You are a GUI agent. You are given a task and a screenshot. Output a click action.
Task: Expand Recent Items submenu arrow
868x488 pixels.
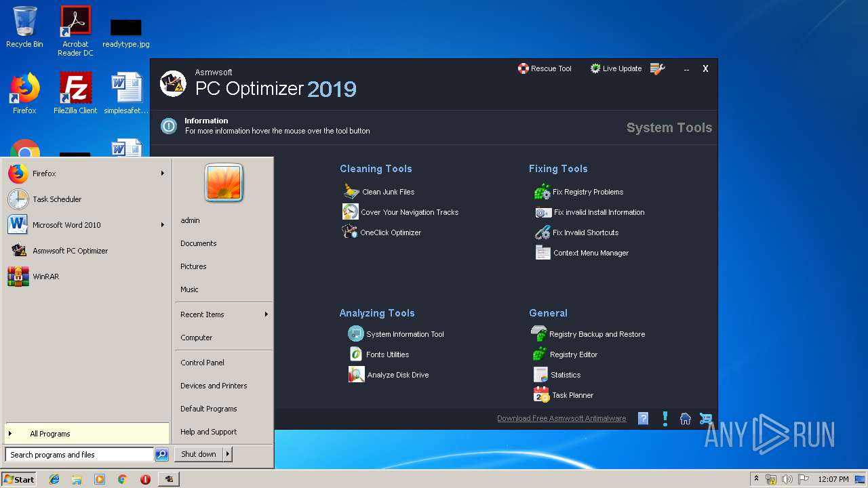(267, 314)
